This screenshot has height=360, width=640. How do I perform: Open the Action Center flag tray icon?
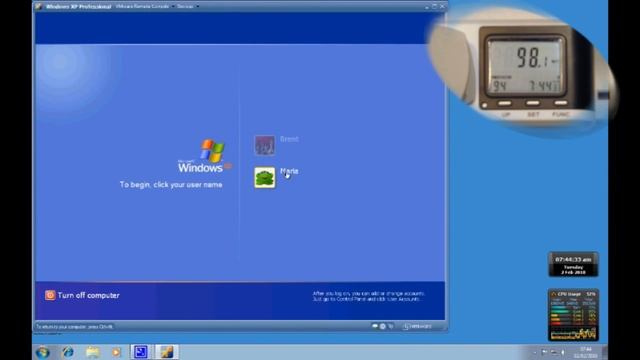pyautogui.click(x=544, y=352)
